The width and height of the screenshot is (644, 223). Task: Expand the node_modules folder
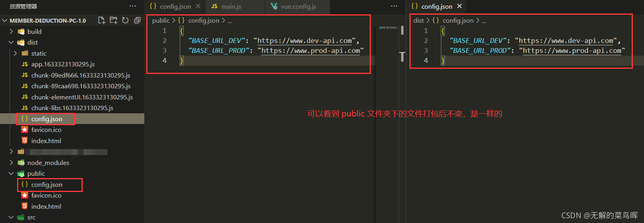(11, 163)
